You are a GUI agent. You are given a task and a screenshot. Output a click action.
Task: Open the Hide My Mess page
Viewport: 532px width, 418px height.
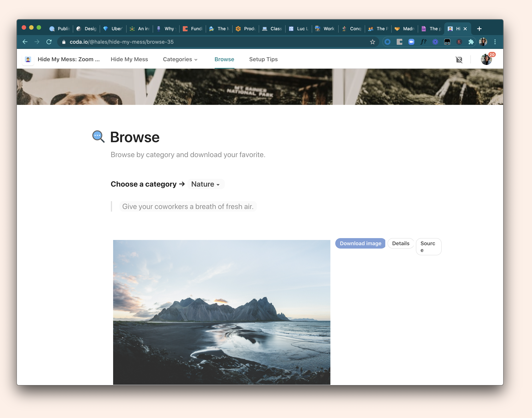click(129, 60)
